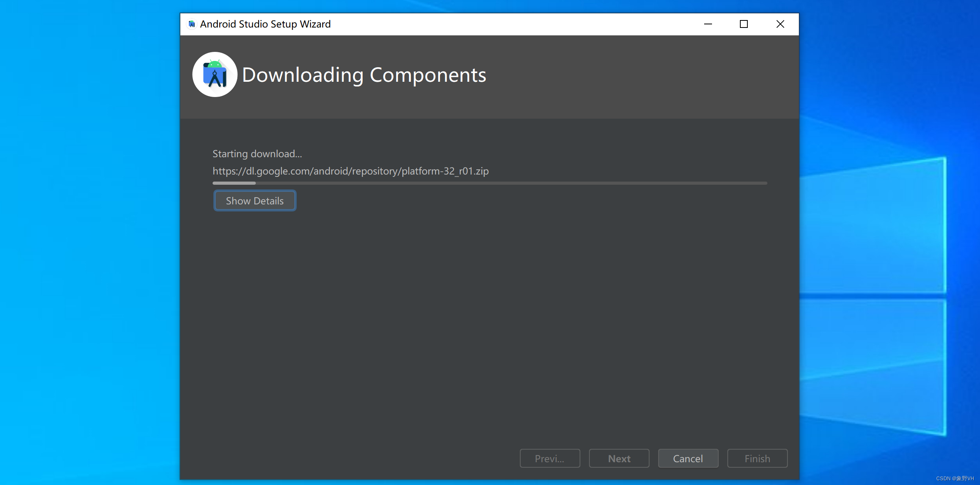Click the download progress bar
980x485 pixels.
tap(490, 183)
